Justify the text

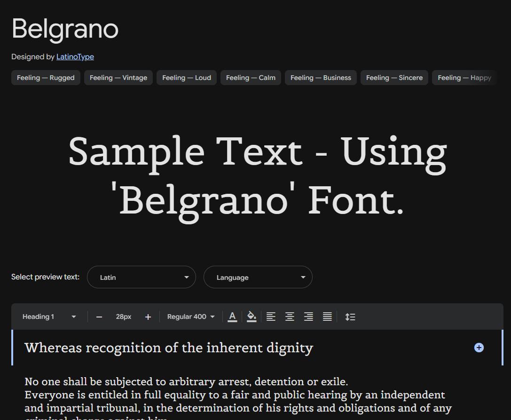[x=328, y=317]
